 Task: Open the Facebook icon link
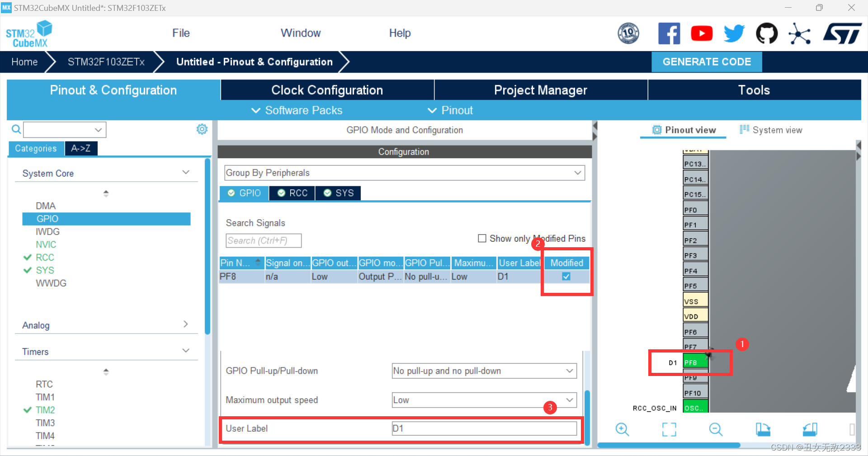[669, 33]
